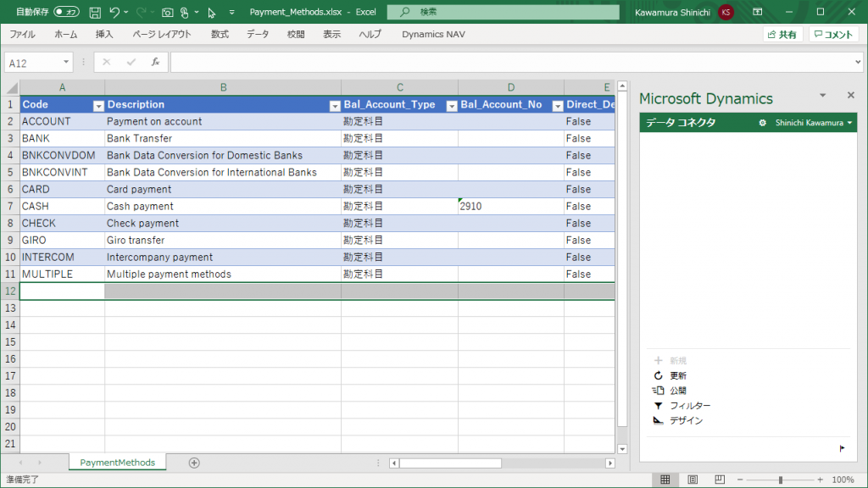Click the デザイン design button
868x488 pixels.
point(678,420)
